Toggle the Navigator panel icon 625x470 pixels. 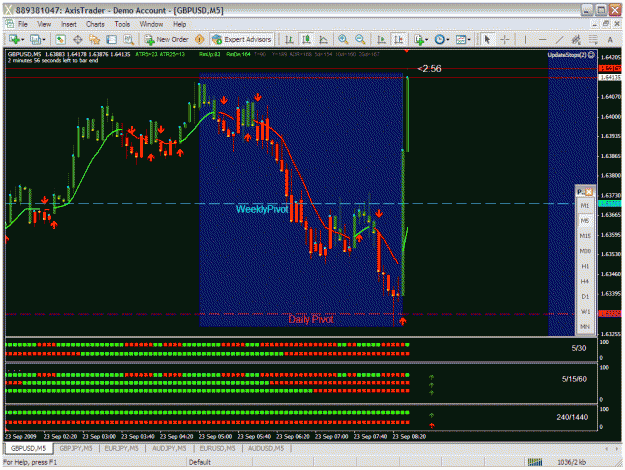(94, 39)
